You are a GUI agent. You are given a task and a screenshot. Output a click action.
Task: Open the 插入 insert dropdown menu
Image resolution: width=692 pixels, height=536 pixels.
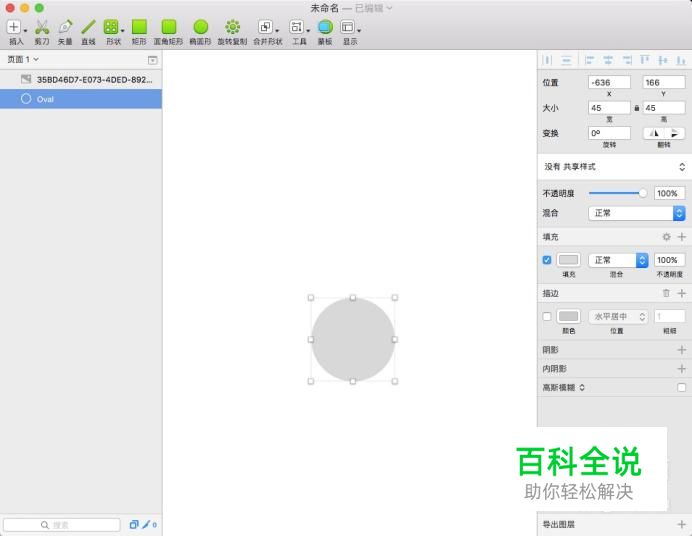pos(16,28)
